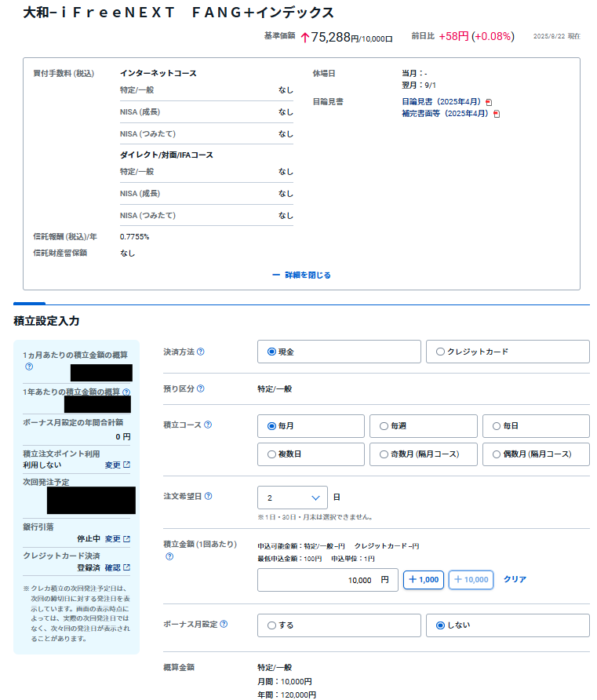Open PDF icon next to 補完書面等（2025年4月）
The image size is (597, 700).
(x=497, y=114)
